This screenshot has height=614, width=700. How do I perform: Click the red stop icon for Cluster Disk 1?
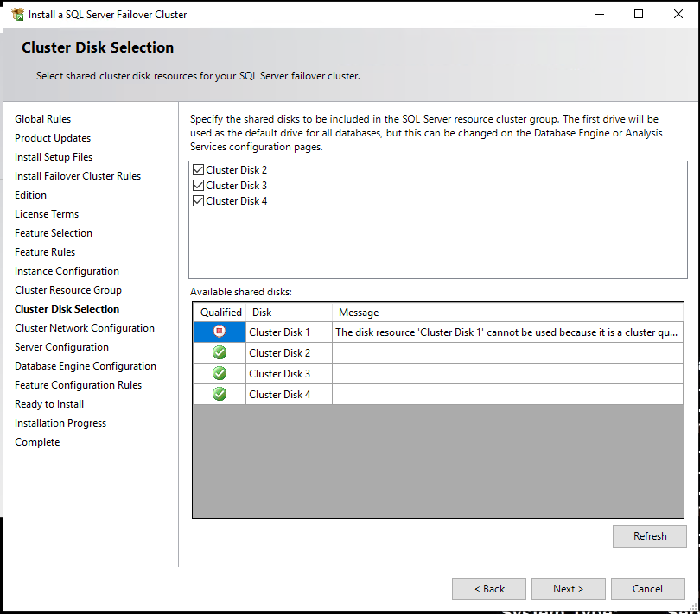[x=220, y=332]
